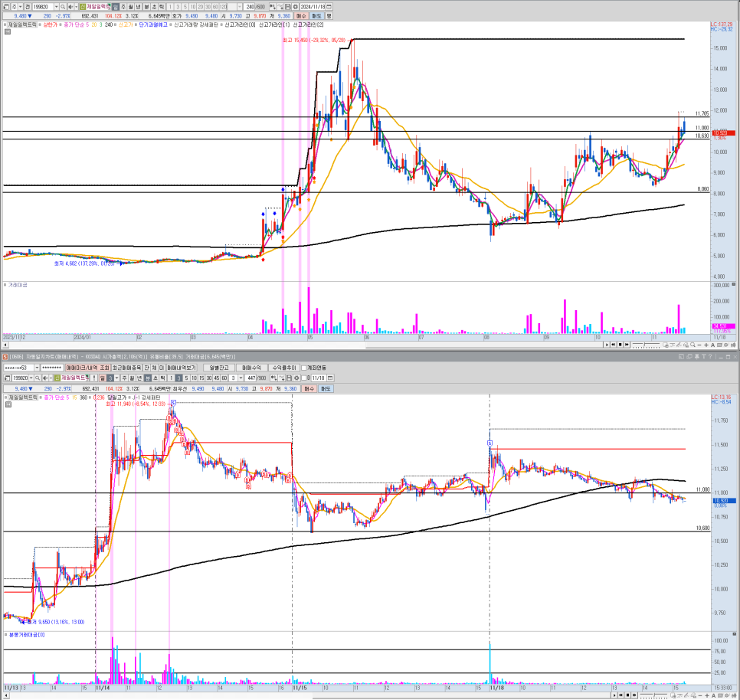
Task: Click the account password field
Action: 52,368
